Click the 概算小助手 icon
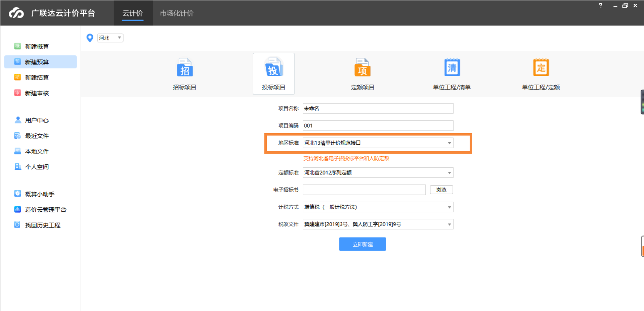The width and height of the screenshot is (644, 311). pyautogui.click(x=17, y=194)
